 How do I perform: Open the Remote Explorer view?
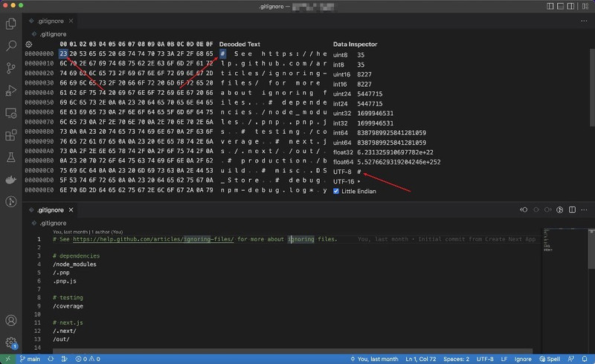coord(11,113)
